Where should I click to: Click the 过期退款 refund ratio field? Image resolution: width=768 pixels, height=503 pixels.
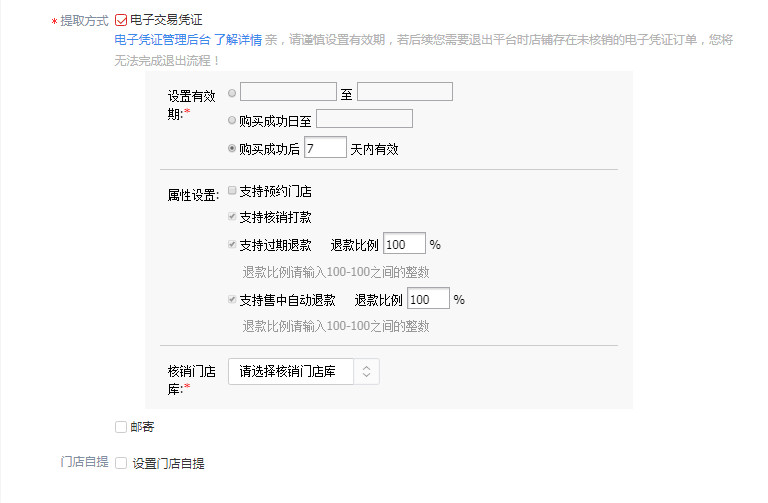click(x=404, y=244)
